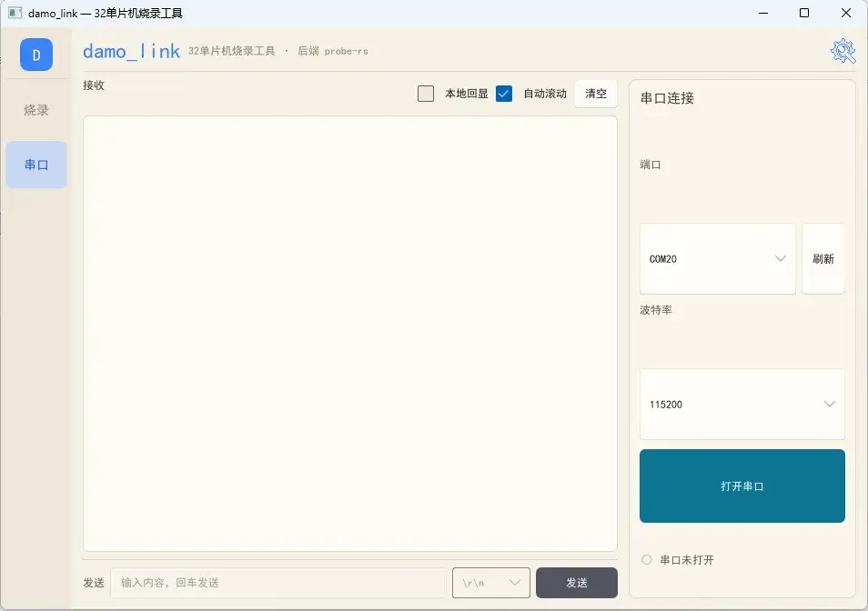Click the app icon in title bar
This screenshot has width=868, height=611.
[x=15, y=13]
